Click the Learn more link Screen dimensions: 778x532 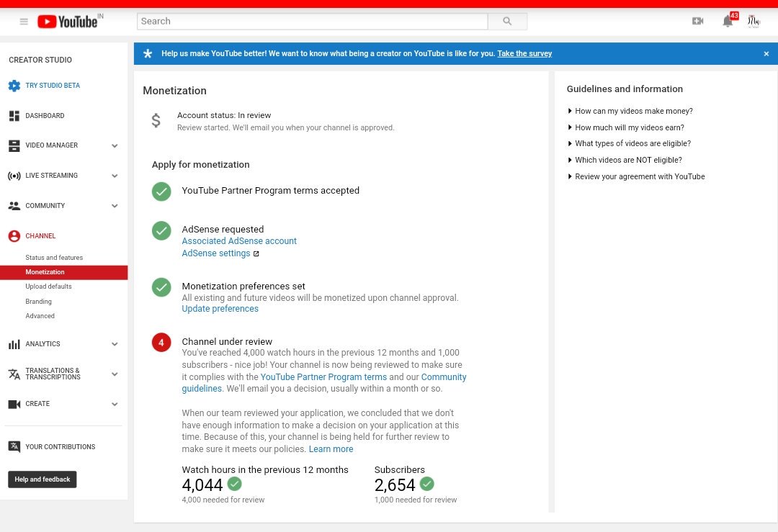[x=331, y=449]
